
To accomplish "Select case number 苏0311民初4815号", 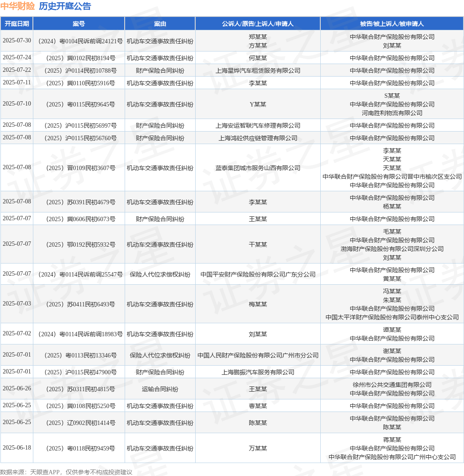I will point(81,389).
